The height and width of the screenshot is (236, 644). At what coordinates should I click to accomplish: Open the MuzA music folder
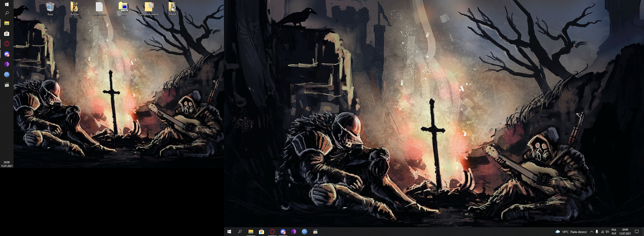(173, 9)
